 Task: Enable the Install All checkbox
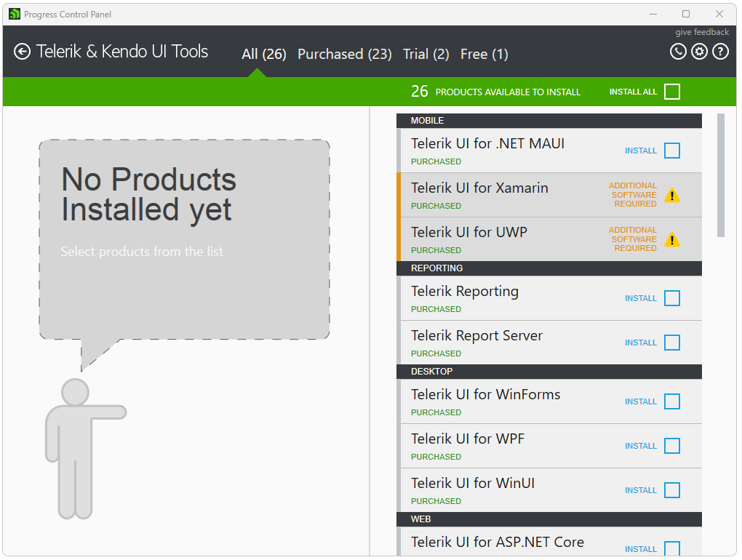click(x=671, y=92)
